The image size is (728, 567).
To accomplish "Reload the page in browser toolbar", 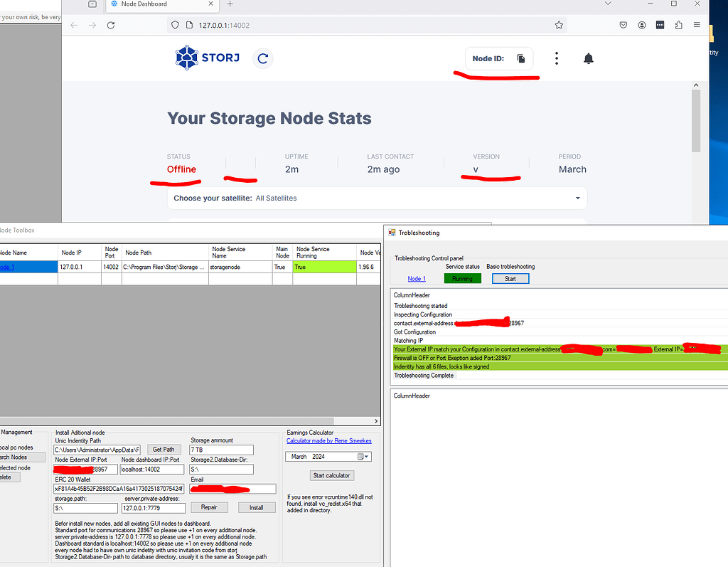I will (x=111, y=25).
